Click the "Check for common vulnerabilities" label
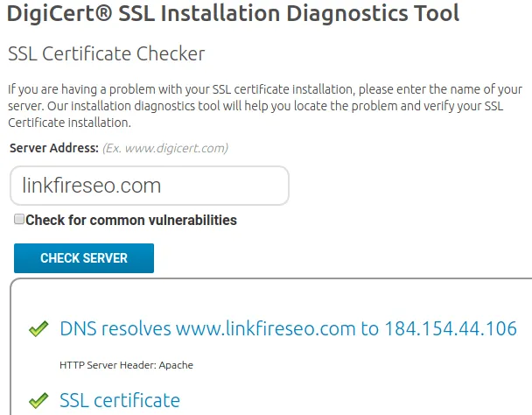 coord(131,221)
